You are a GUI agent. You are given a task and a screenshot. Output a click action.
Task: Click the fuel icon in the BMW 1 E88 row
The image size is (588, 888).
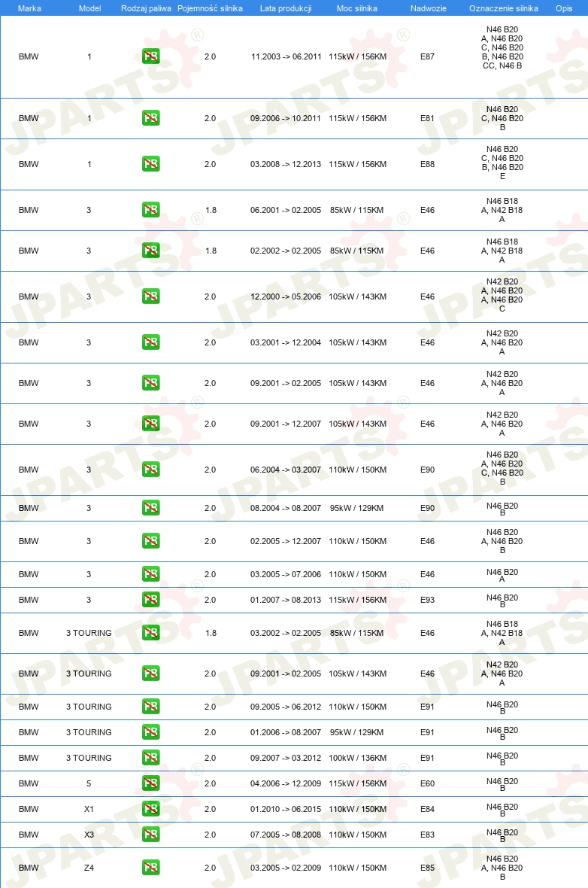click(150, 163)
